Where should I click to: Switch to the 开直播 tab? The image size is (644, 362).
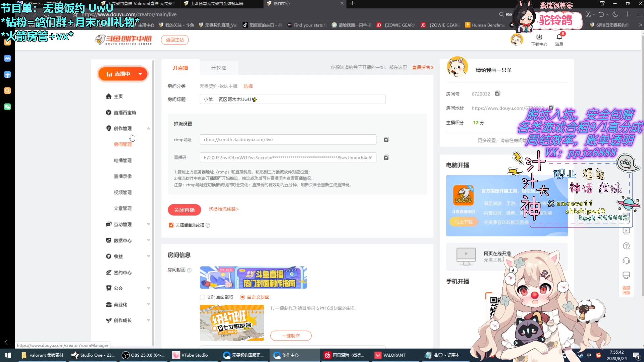pyautogui.click(x=180, y=68)
